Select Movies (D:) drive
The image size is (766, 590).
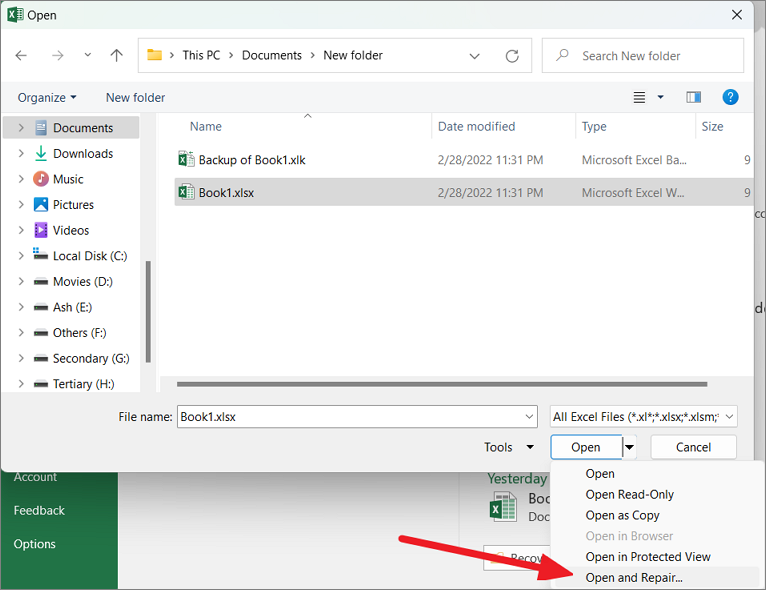click(x=83, y=282)
